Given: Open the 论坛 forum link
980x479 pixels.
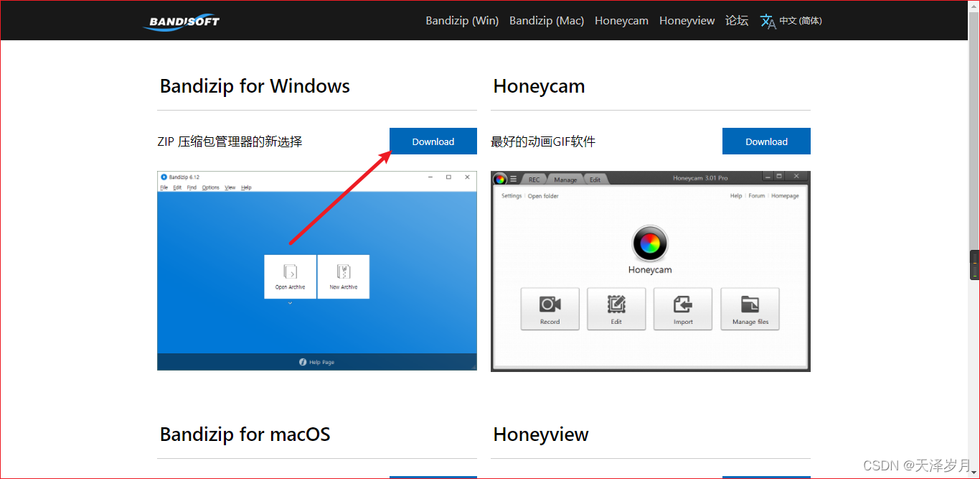Looking at the screenshot, I should (737, 21).
